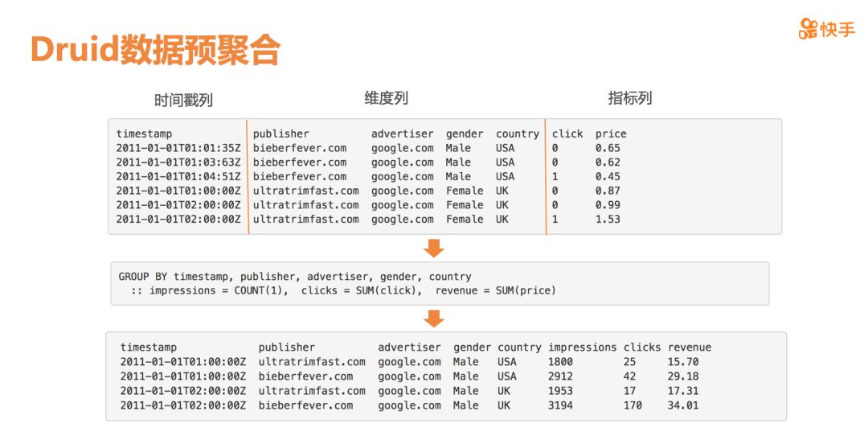868x444 pixels.
Task: Select the "GROUP BY" keyword
Action: pos(142,277)
